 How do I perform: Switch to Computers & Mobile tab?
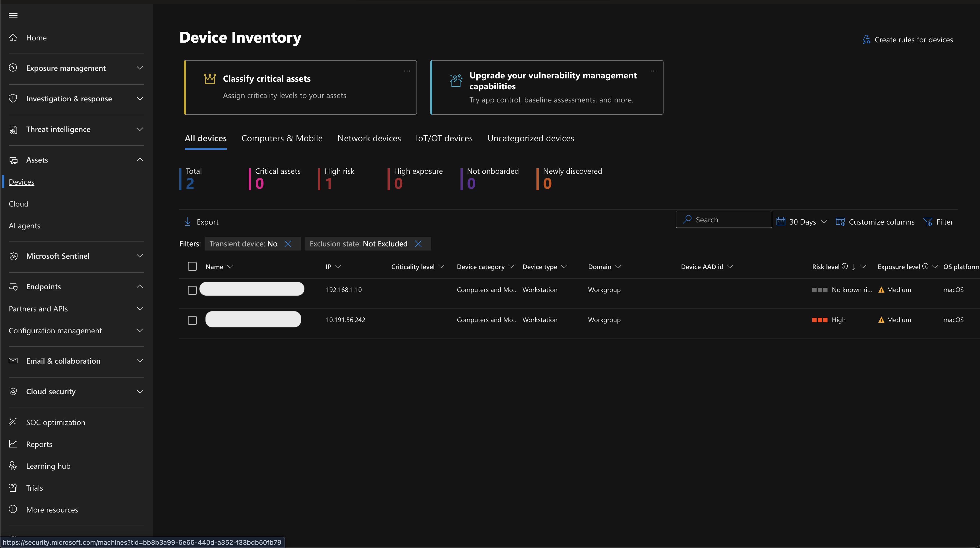(x=281, y=139)
